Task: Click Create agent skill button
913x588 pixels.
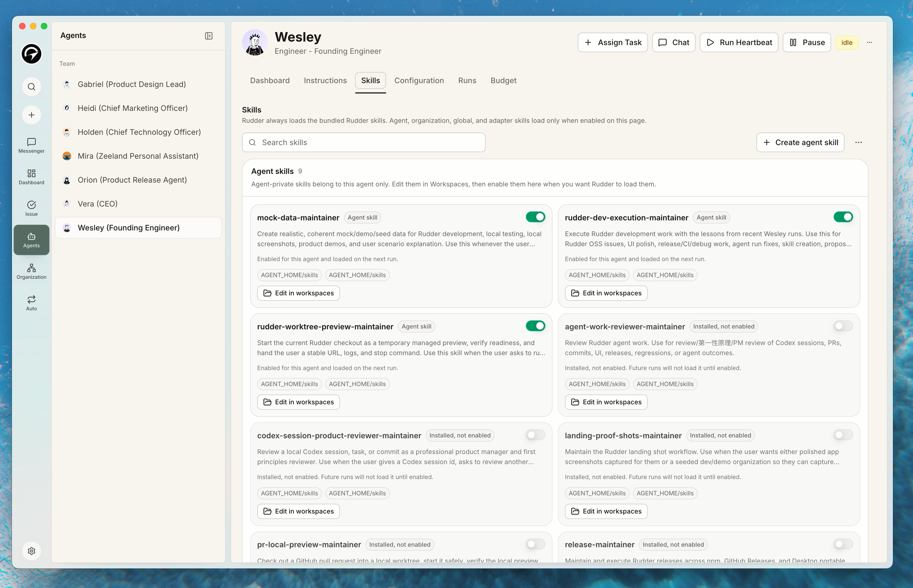Action: 800,142
